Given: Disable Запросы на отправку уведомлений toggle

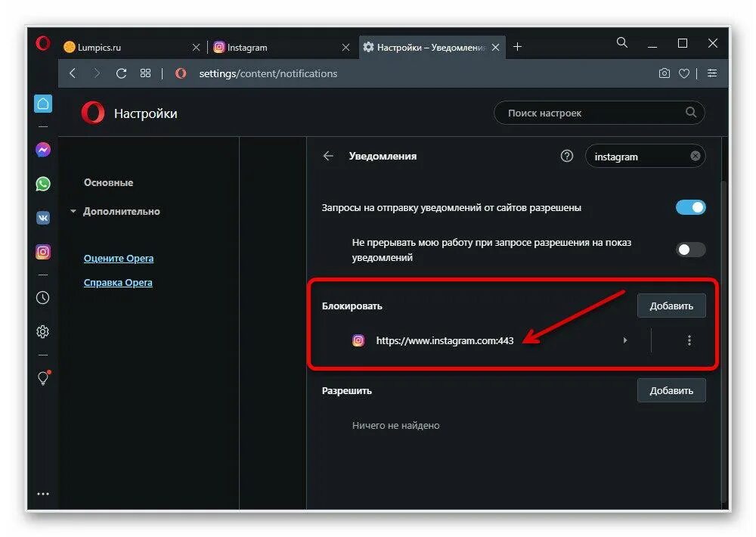Looking at the screenshot, I should (690, 207).
